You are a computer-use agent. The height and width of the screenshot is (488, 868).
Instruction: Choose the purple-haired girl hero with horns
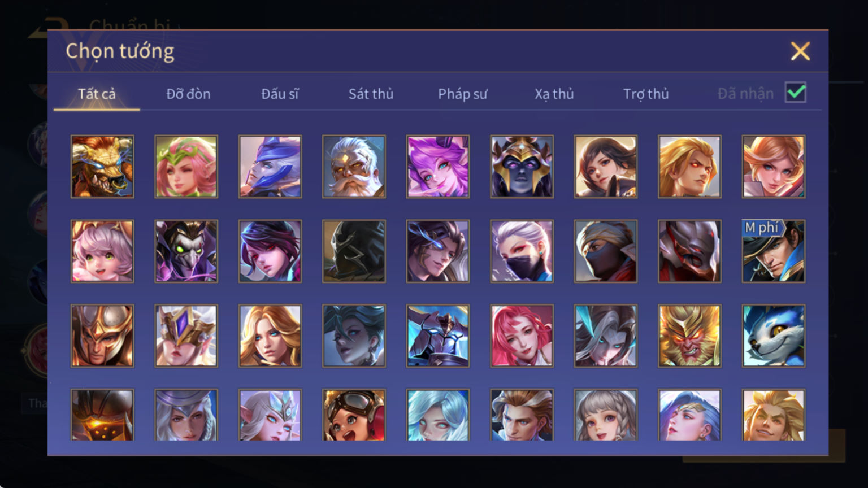[438, 167]
